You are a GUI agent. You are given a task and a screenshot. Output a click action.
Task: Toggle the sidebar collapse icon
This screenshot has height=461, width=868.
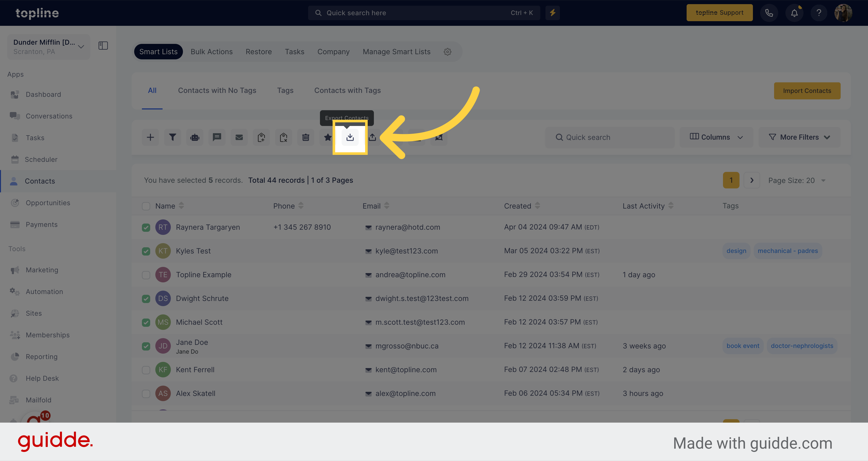(103, 45)
